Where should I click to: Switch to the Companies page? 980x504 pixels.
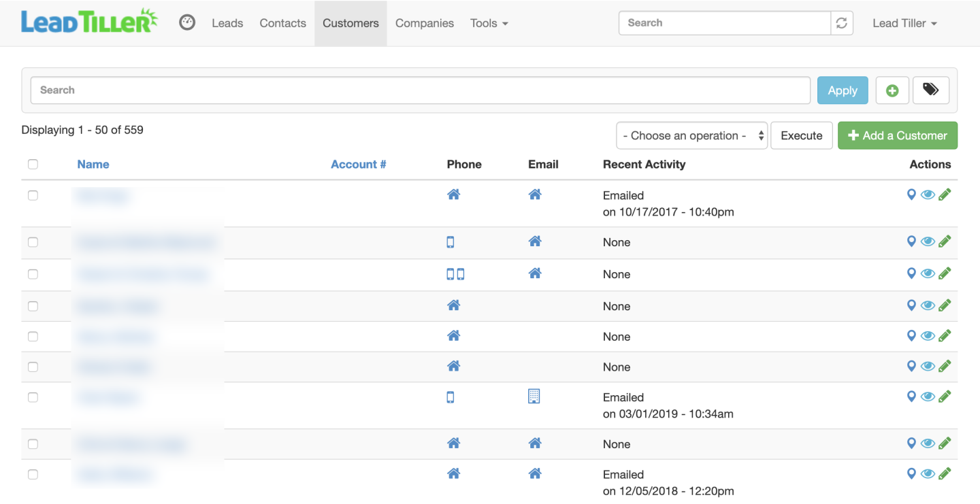[x=424, y=23]
